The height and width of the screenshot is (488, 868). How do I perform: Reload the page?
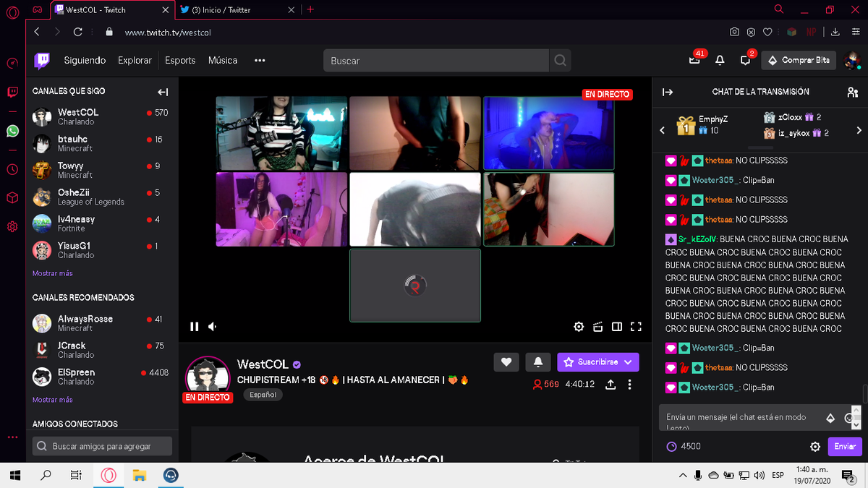tap(78, 32)
